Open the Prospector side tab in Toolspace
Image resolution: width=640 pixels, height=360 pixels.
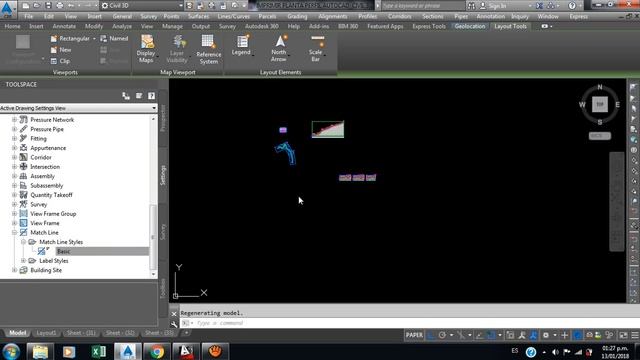[x=163, y=119]
